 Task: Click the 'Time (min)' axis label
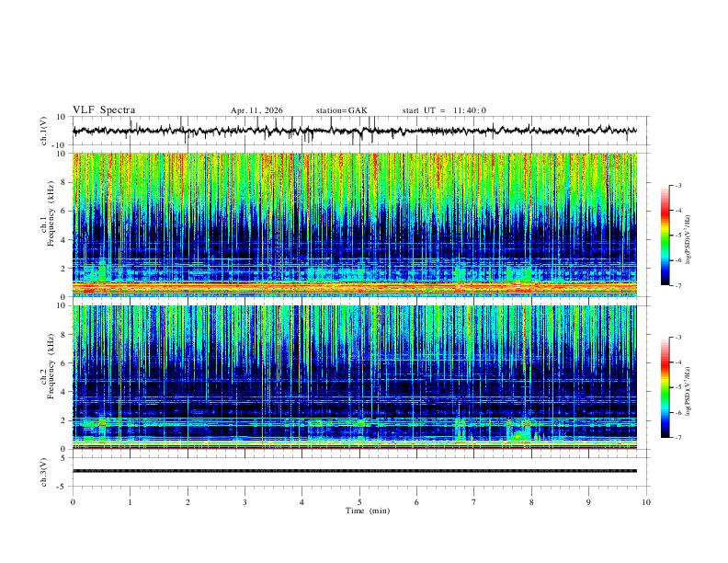368,511
